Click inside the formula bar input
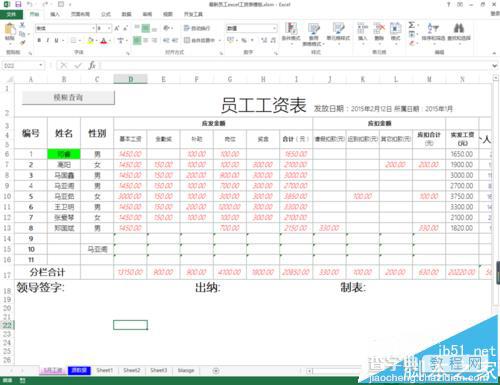 [x=295, y=66]
